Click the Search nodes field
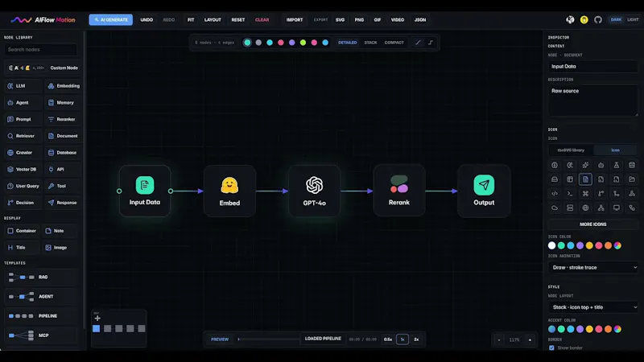644x362 pixels. tap(40, 50)
